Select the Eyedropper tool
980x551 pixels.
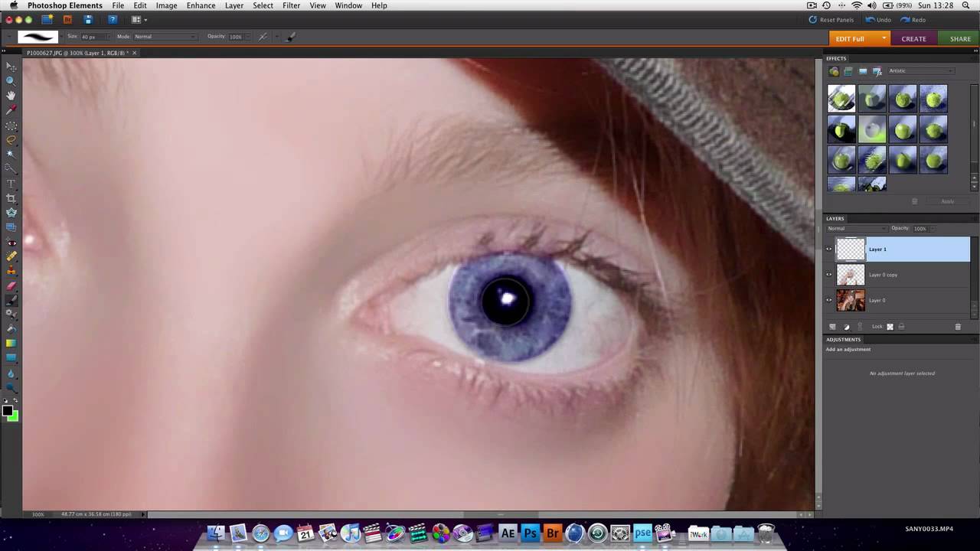tap(11, 110)
